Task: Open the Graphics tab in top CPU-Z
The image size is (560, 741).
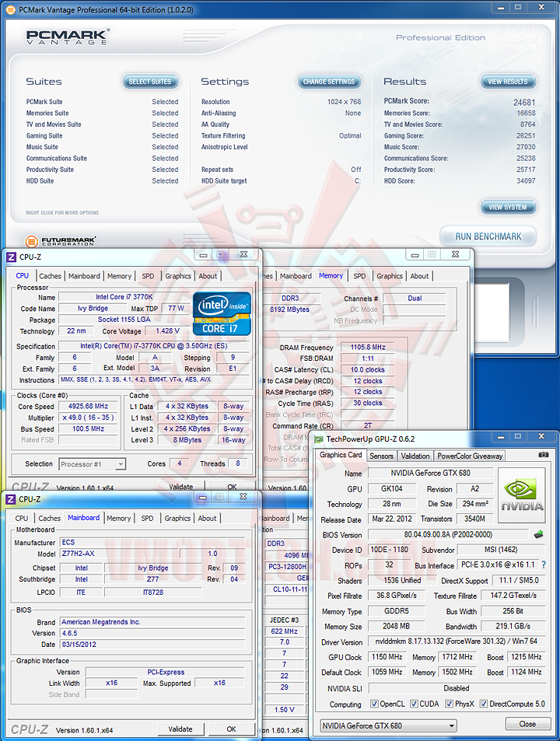Action: coord(178,276)
